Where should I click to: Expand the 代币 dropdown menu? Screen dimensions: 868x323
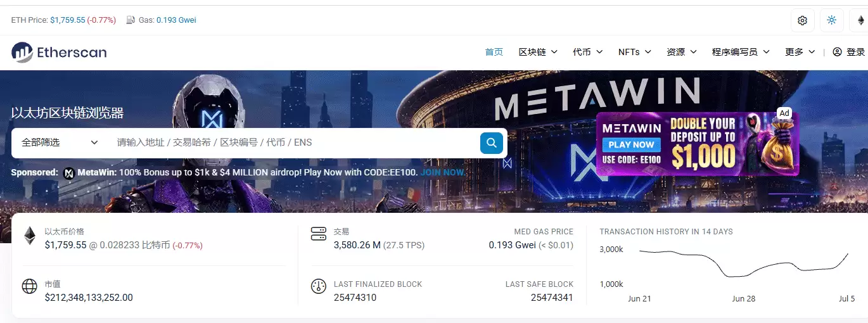(588, 52)
